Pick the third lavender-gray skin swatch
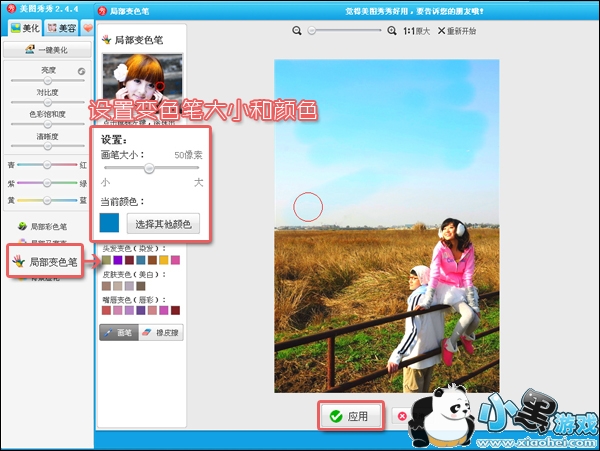This screenshot has width=600, height=451. coord(129,286)
